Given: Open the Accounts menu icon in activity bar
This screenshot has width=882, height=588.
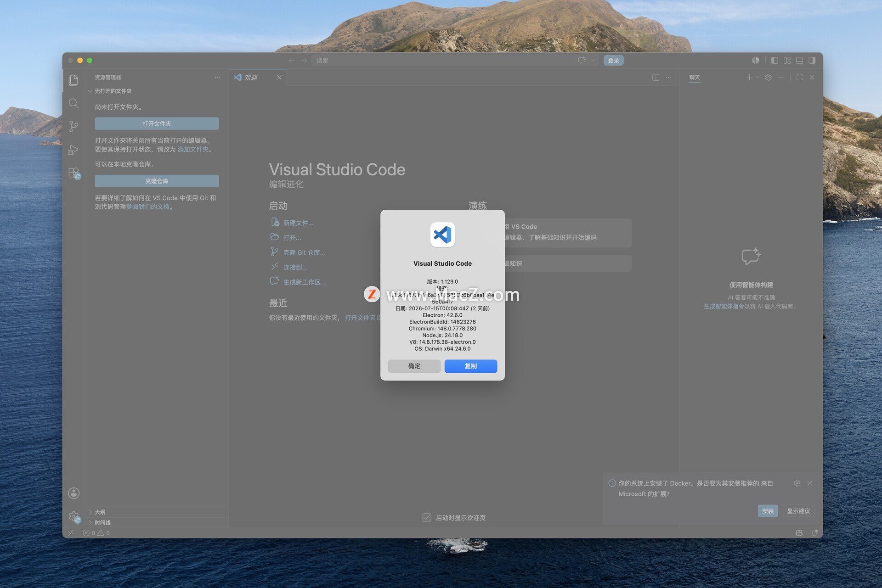Looking at the screenshot, I should tap(73, 493).
